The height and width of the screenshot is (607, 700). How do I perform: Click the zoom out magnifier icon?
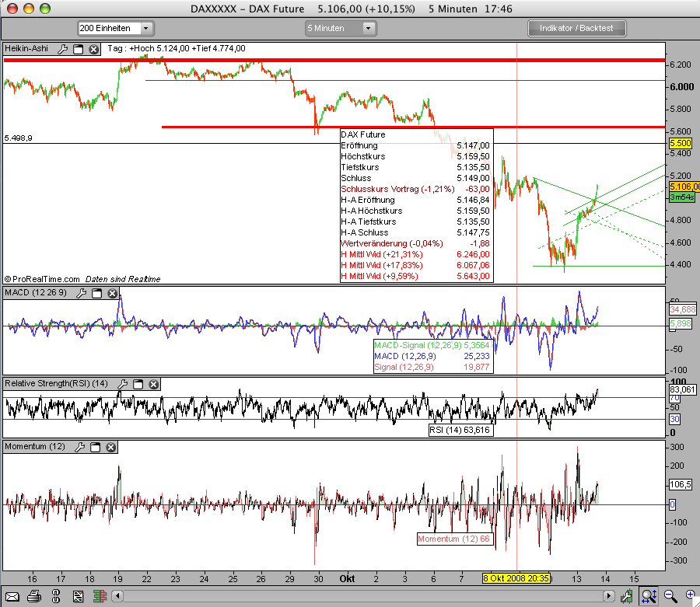[x=669, y=596]
